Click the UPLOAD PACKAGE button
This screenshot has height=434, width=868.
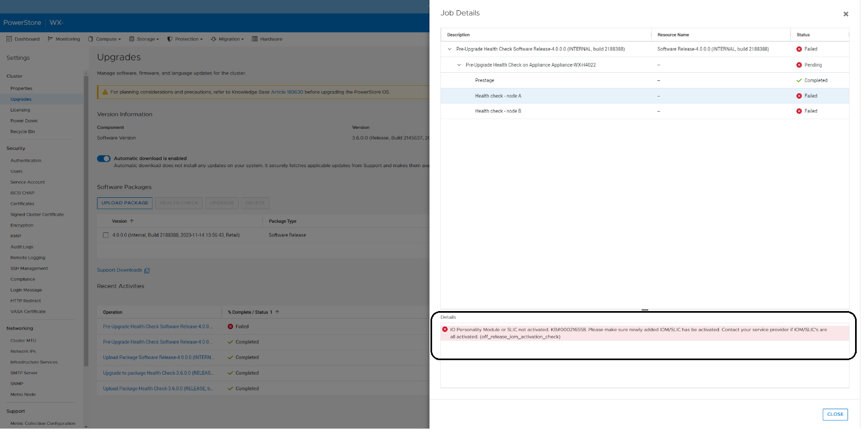[x=125, y=203]
